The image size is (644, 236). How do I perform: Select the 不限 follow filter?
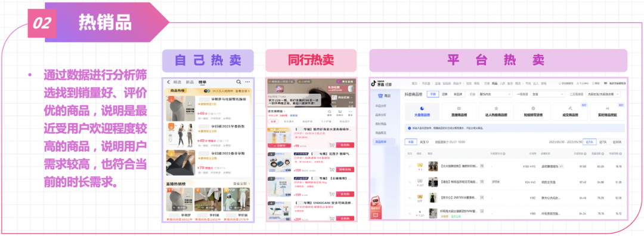[x=410, y=142]
